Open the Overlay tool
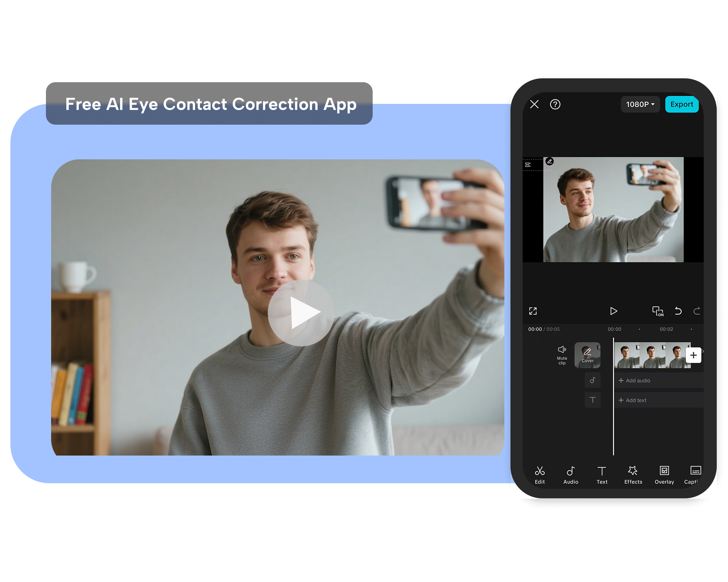This screenshot has height=582, width=728. [x=664, y=475]
